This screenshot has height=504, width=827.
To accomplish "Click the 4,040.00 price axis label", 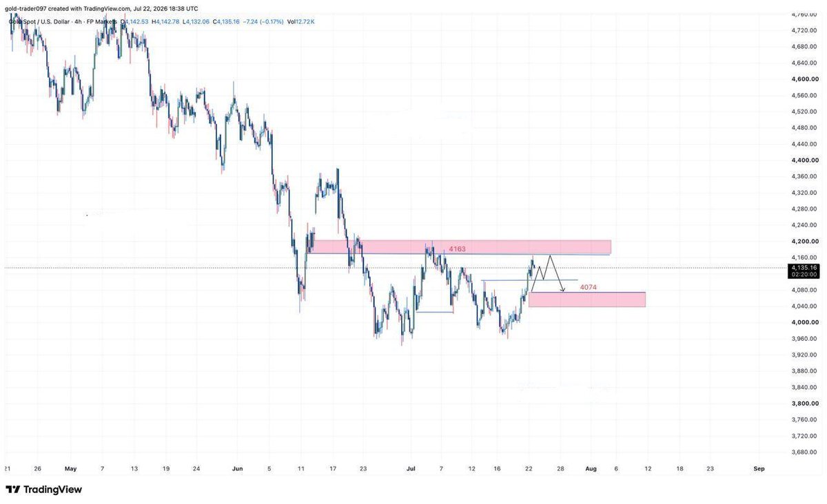I will pyautogui.click(x=804, y=306).
